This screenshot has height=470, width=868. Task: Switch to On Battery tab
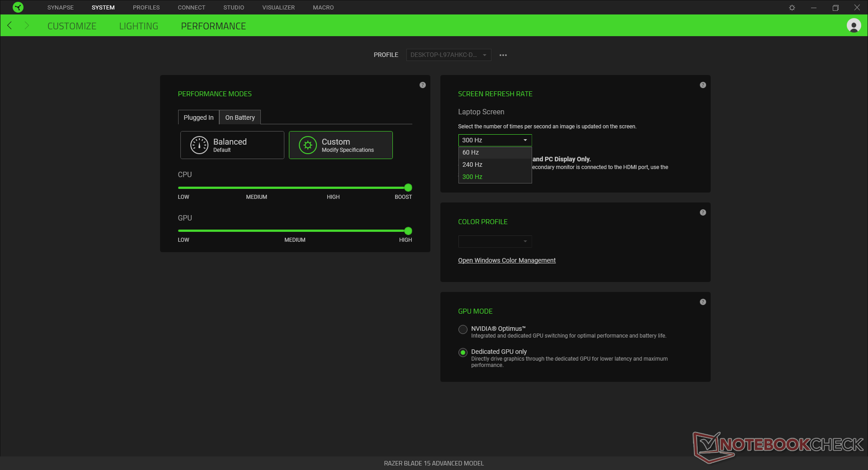coord(240,117)
